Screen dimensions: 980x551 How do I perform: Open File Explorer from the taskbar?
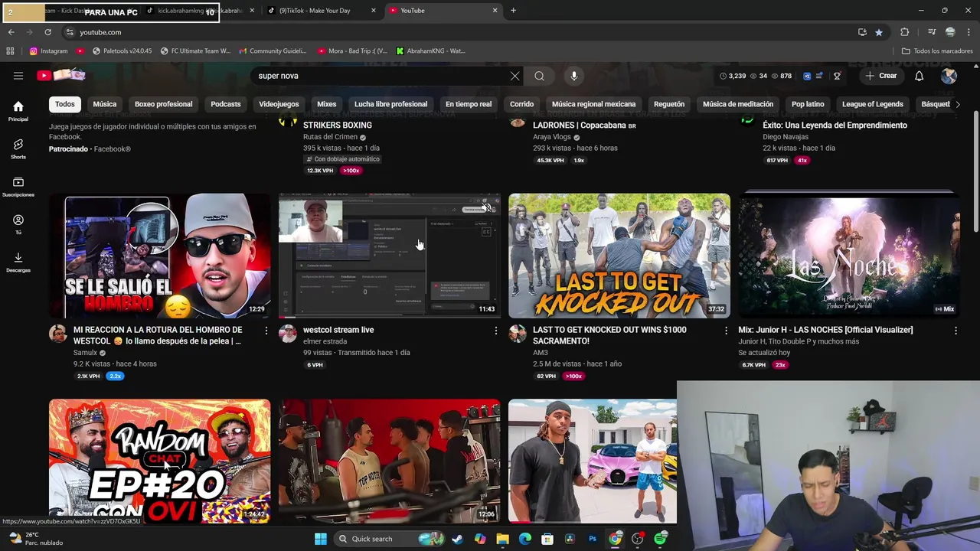point(502,539)
